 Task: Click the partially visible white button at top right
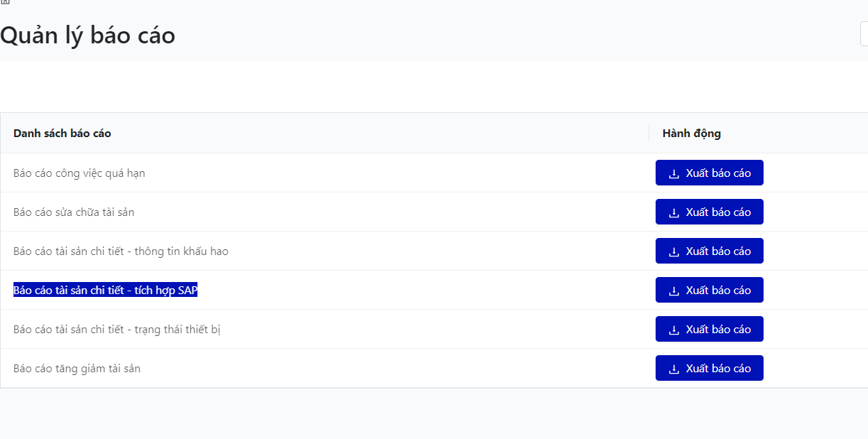pos(864,34)
